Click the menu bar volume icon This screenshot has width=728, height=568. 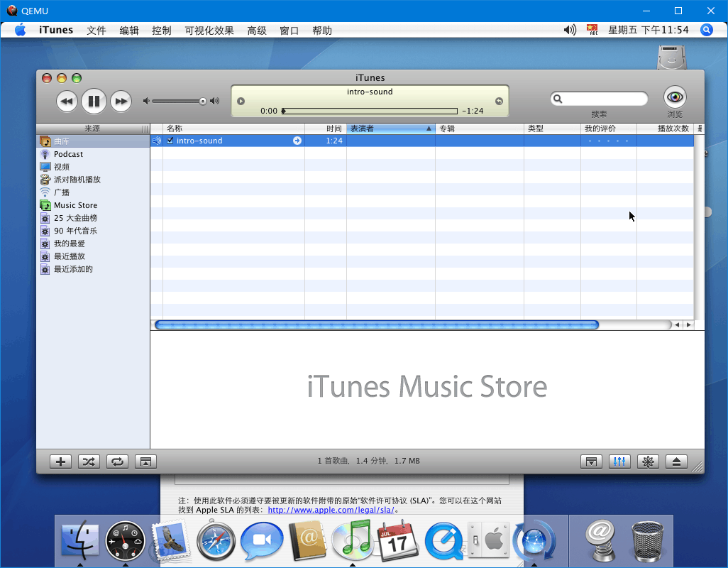pos(570,31)
